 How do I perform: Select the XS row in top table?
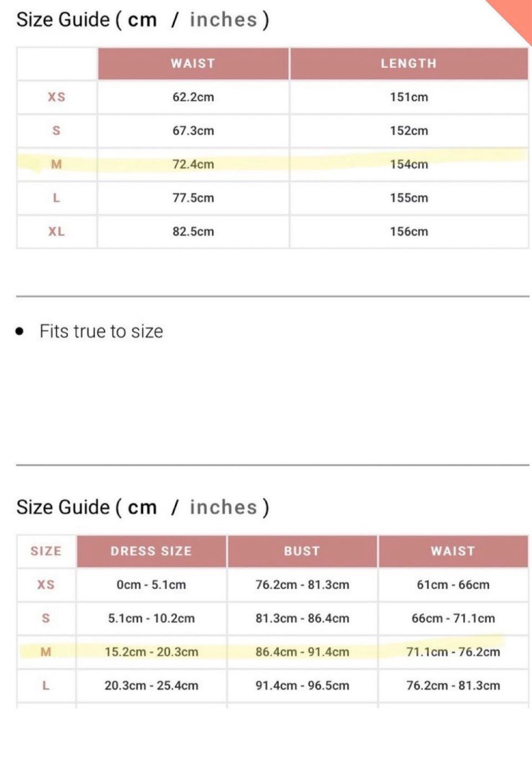57,97
